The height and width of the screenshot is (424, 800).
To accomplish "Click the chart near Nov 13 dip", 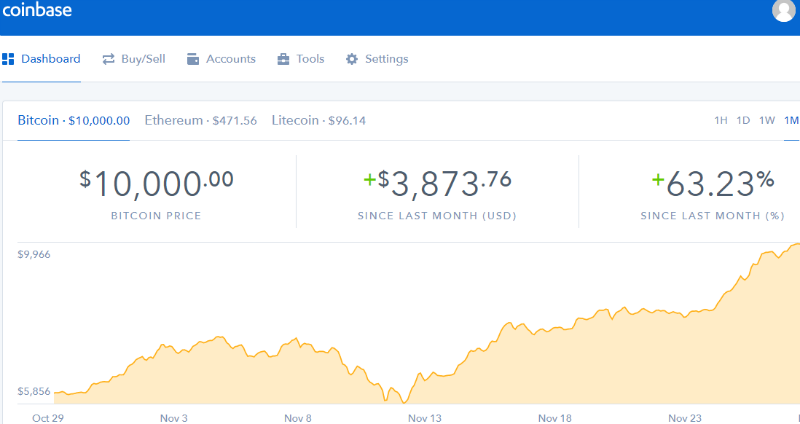I will click(x=388, y=399).
